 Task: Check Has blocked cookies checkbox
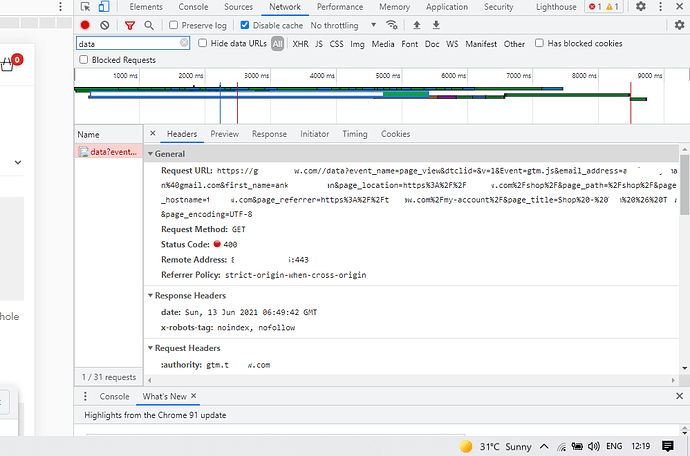coord(539,43)
